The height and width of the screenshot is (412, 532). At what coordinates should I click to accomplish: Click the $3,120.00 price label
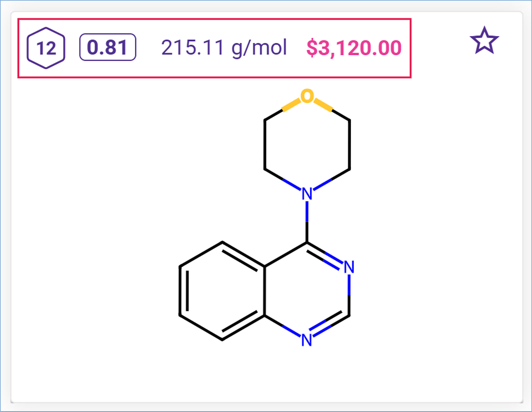[354, 48]
